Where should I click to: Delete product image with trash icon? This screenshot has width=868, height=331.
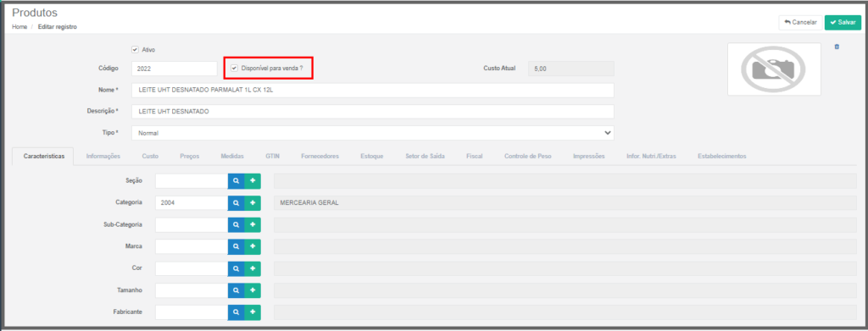point(837,47)
